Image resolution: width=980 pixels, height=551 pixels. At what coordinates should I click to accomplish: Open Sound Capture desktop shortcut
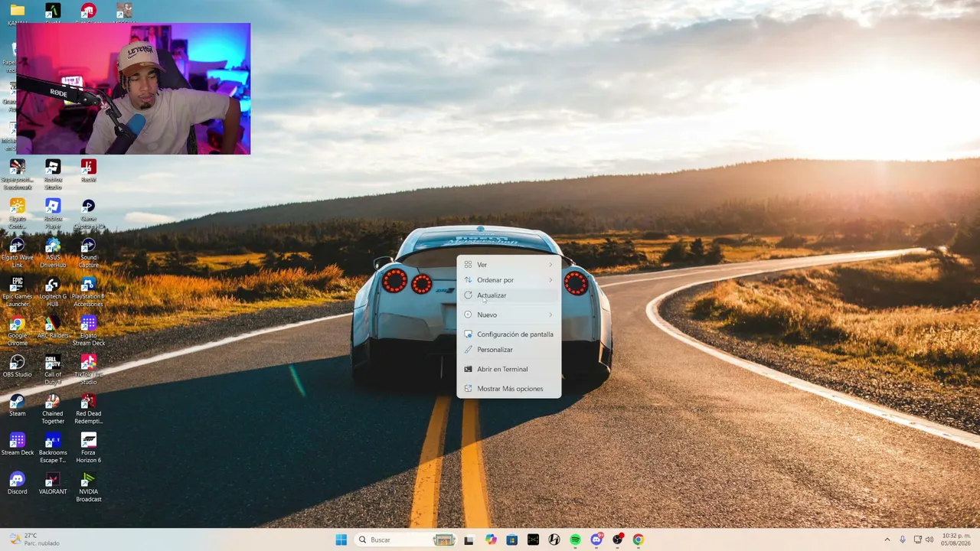click(89, 253)
